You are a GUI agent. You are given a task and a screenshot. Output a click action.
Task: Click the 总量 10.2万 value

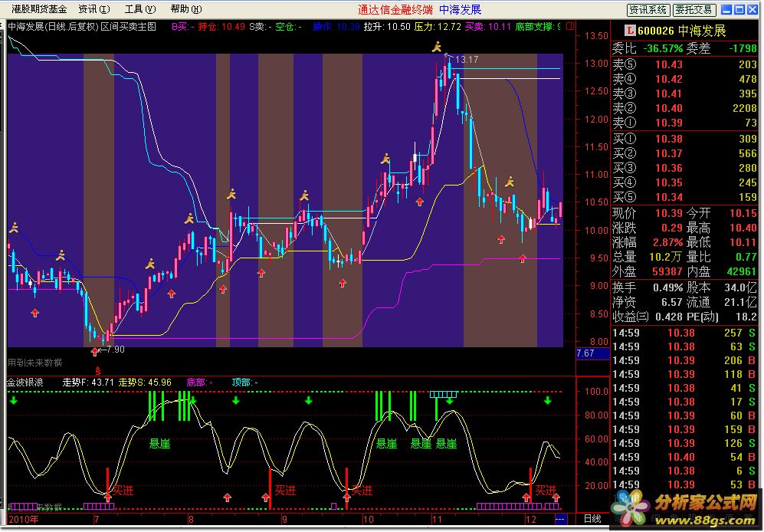pos(665,257)
